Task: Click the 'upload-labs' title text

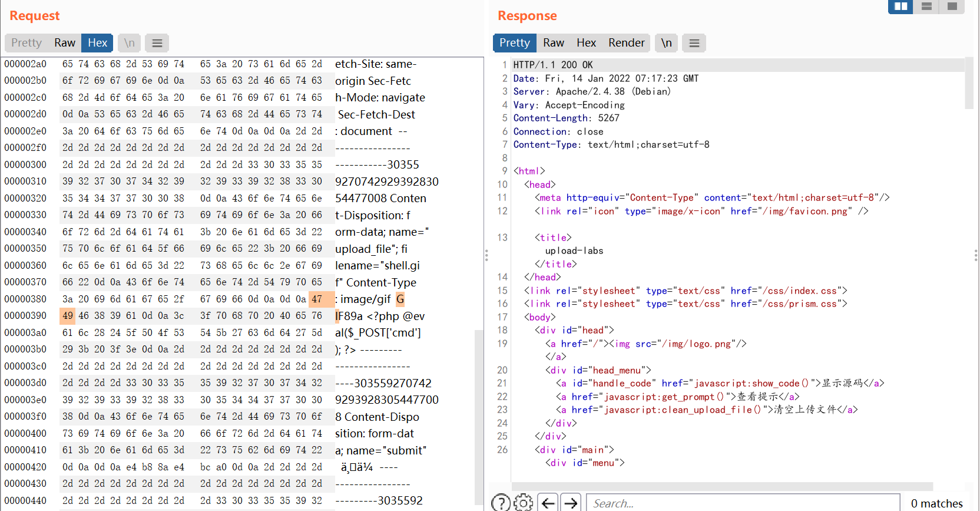Action: pyautogui.click(x=574, y=250)
